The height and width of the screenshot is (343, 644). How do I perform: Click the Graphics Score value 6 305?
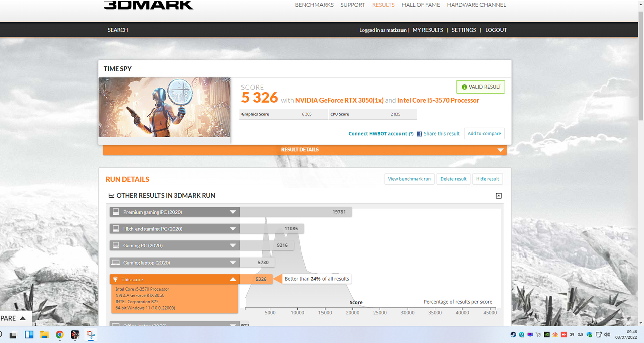click(307, 114)
